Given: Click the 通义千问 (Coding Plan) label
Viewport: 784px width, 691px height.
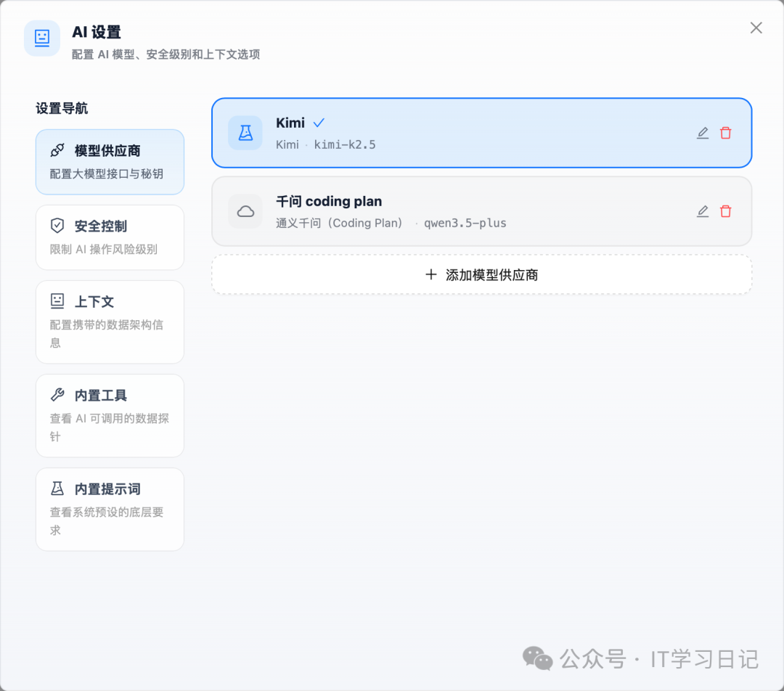Looking at the screenshot, I should click(339, 223).
